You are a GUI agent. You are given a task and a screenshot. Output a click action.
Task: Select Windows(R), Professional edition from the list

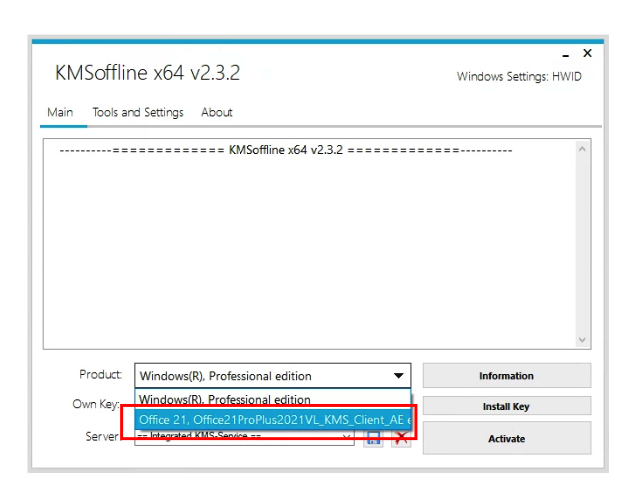pos(272,399)
